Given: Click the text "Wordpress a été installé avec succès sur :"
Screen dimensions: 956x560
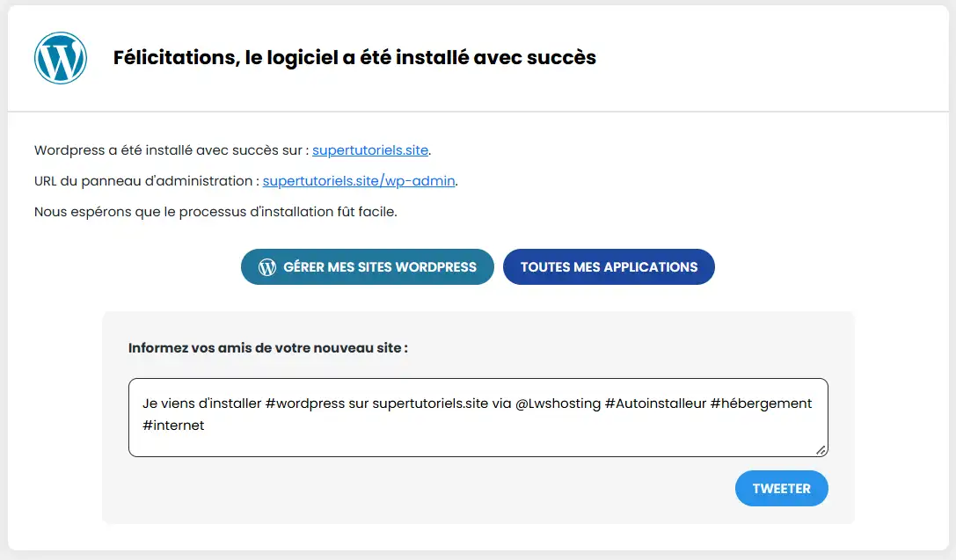Looking at the screenshot, I should point(171,150).
